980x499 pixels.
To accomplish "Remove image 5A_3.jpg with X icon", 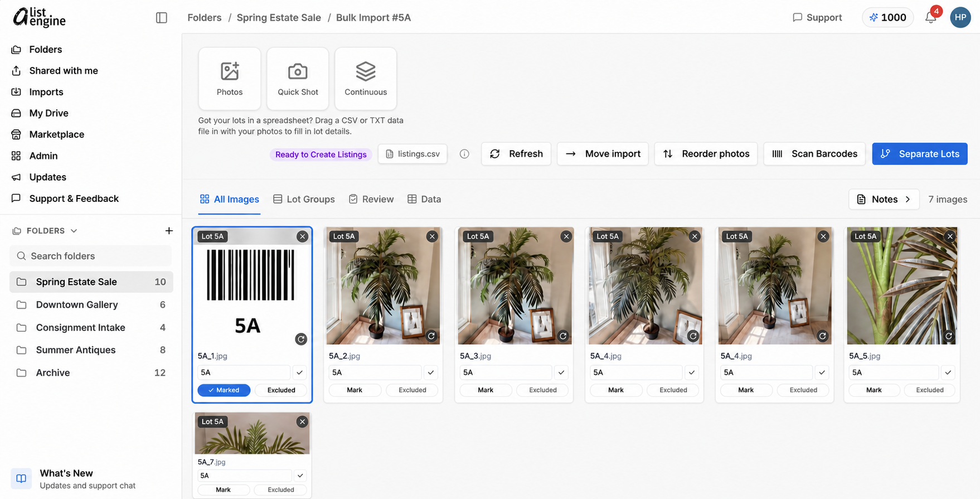I will click(x=566, y=236).
